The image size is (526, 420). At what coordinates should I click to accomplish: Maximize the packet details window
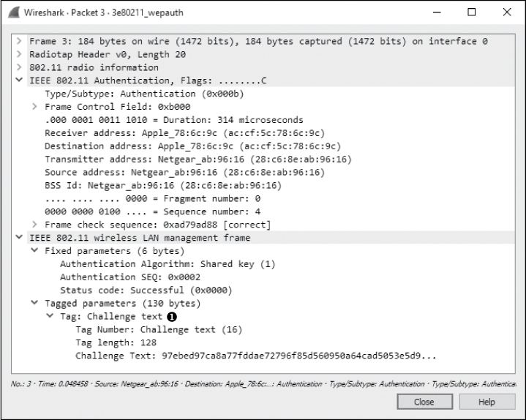coord(471,12)
